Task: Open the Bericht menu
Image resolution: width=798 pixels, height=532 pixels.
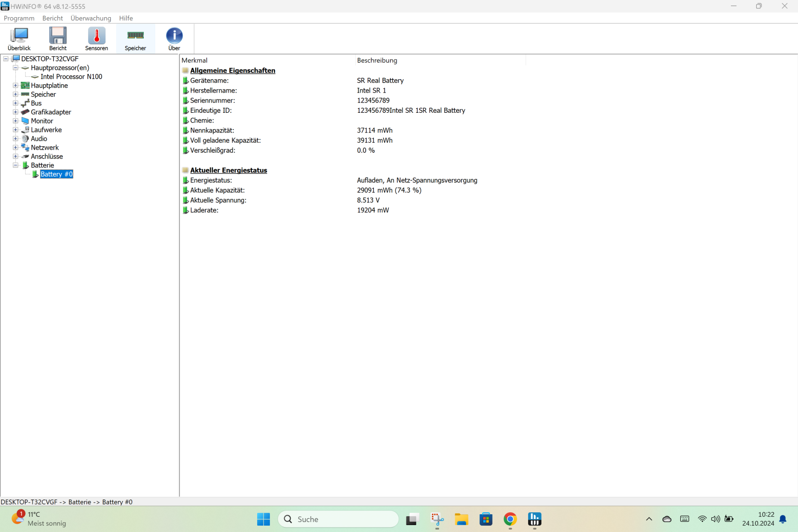Action: point(53,18)
